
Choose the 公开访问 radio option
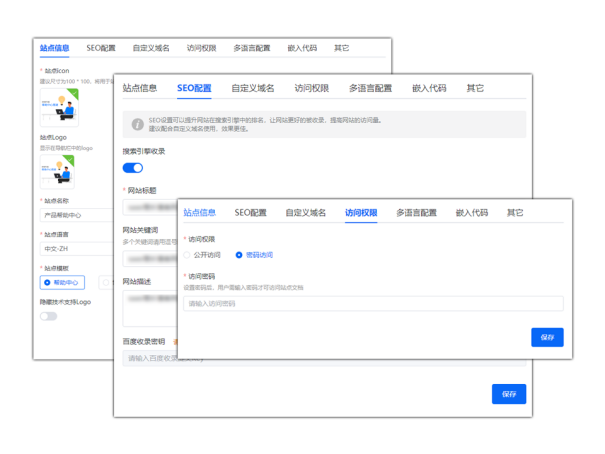(x=202, y=255)
